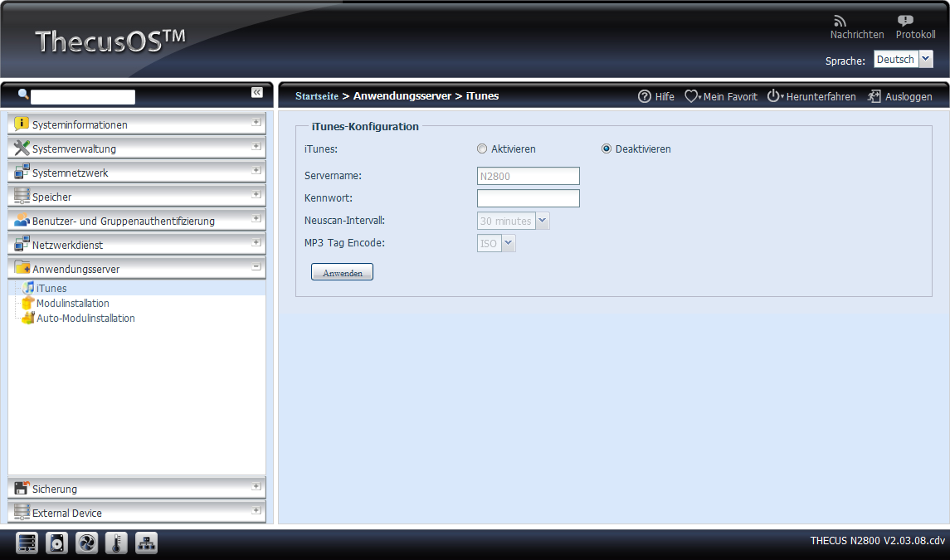
Task: Follow the Startseite breadcrumb link
Action: [317, 95]
